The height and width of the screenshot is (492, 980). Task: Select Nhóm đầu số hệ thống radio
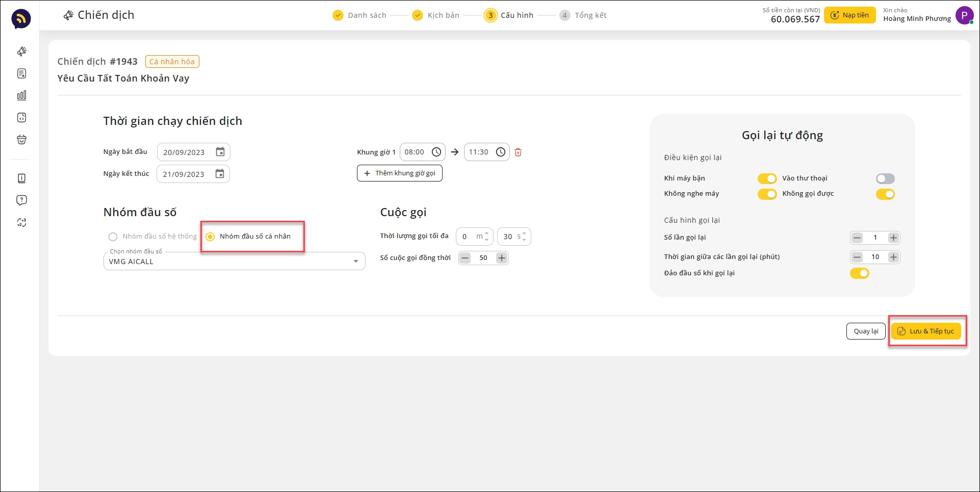113,237
